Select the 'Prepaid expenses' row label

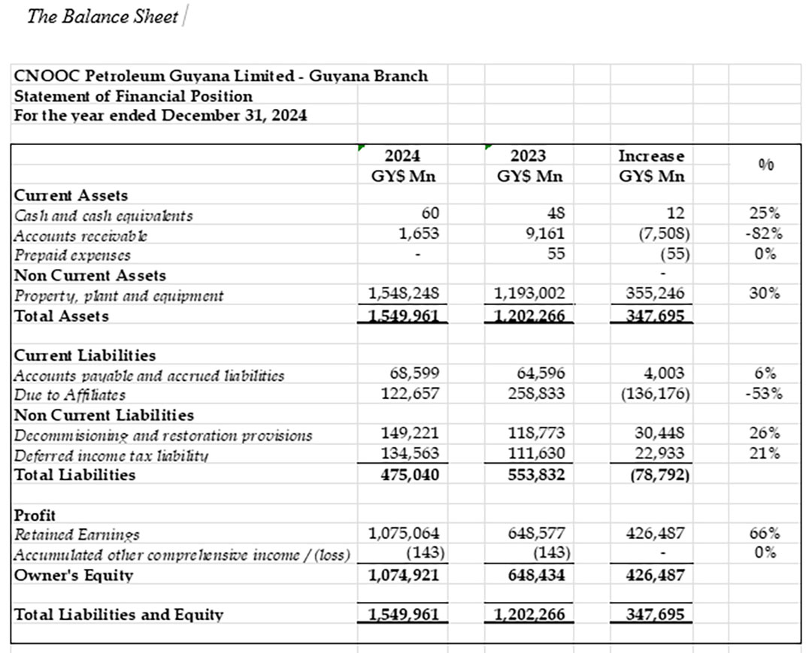coord(72,255)
